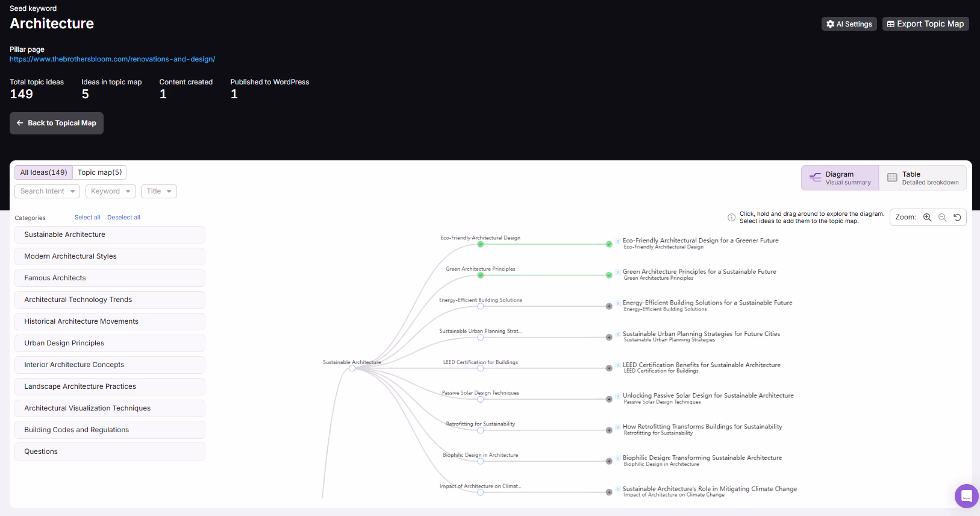Open the Search Intent dropdown
The image size is (980, 516).
coord(48,191)
